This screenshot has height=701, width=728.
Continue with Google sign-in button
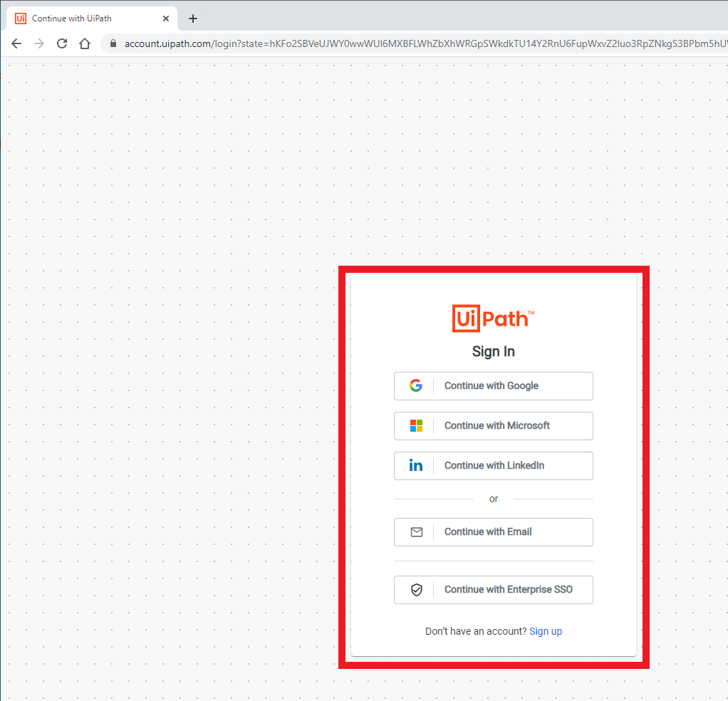click(493, 386)
